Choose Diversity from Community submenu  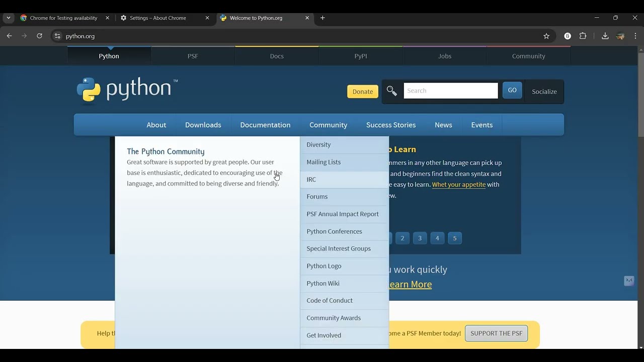[x=344, y=145]
